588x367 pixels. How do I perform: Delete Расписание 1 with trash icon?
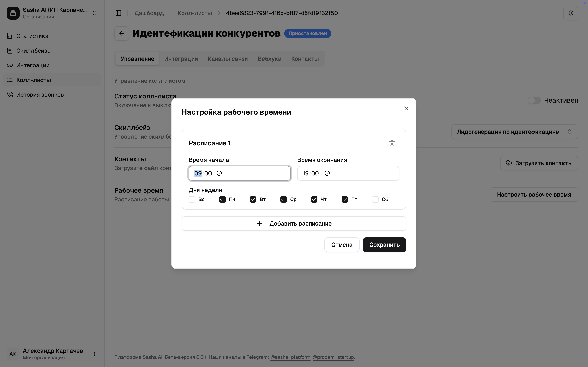392,143
